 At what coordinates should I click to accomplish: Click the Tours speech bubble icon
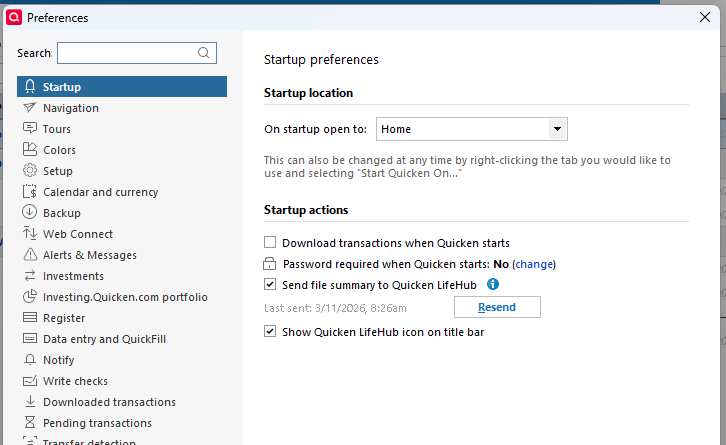(30, 129)
